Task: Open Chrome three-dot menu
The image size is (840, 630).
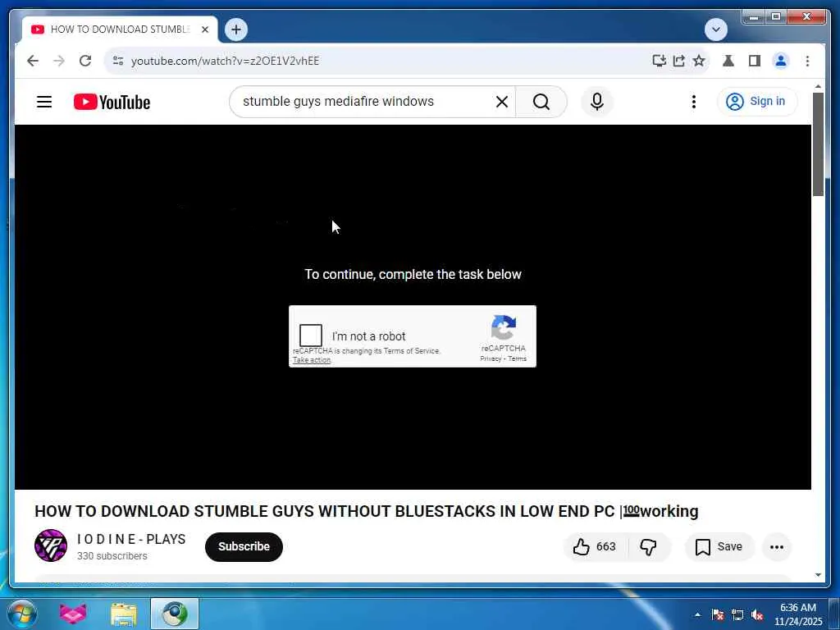Action: pyautogui.click(x=807, y=61)
